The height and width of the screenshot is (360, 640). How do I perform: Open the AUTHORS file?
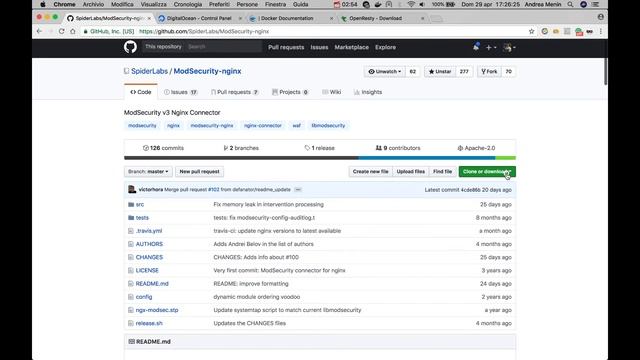click(149, 244)
